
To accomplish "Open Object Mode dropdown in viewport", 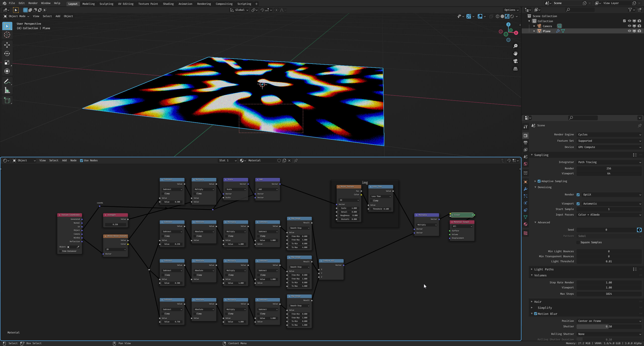I will pos(17,16).
